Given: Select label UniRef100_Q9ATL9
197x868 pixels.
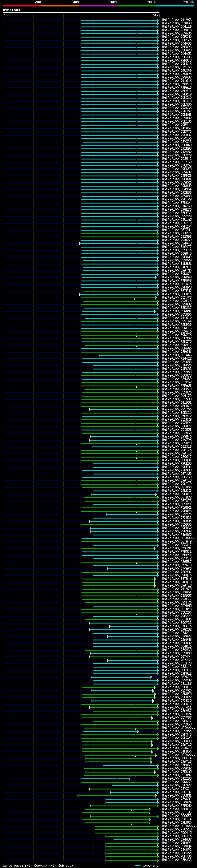Looking at the screenshot, I should pyautogui.click(x=177, y=484).
